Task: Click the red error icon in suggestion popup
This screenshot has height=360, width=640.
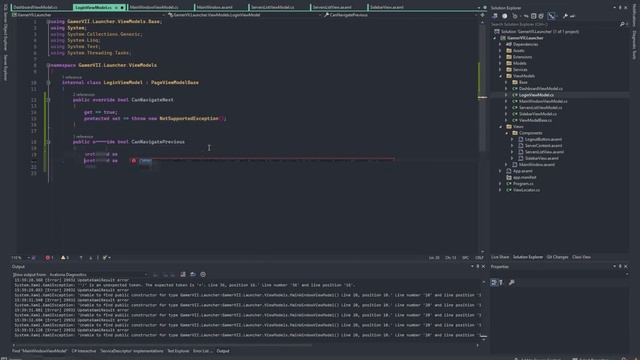Action: pos(133,161)
